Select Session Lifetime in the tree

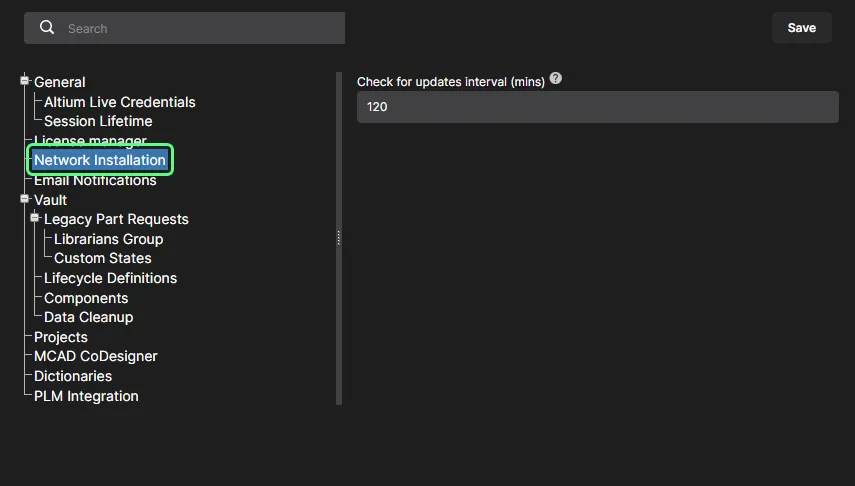[x=98, y=121]
